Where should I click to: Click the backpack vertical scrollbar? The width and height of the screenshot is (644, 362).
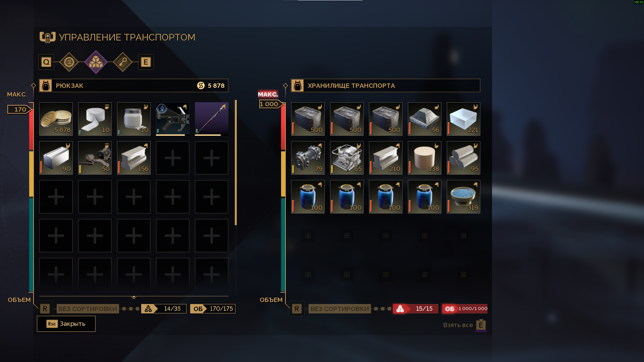click(x=236, y=163)
